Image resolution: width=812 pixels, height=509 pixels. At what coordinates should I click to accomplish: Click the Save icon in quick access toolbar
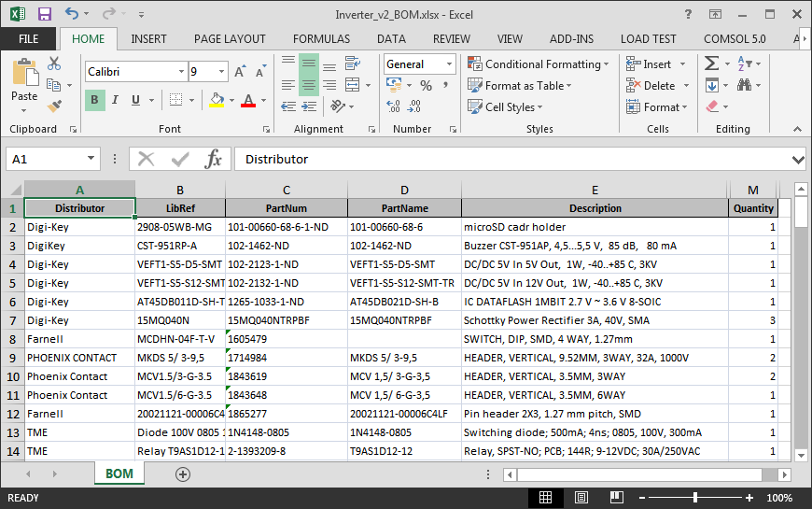pyautogui.click(x=45, y=14)
